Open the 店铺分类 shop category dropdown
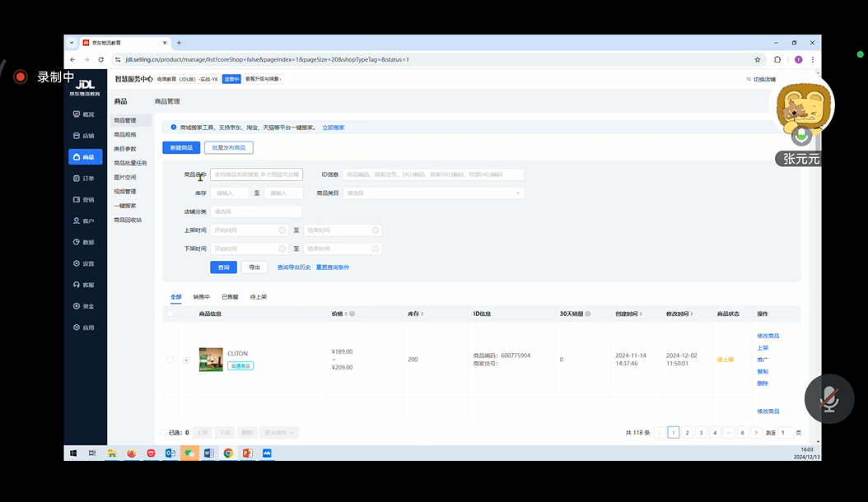This screenshot has height=502, width=868. point(256,211)
